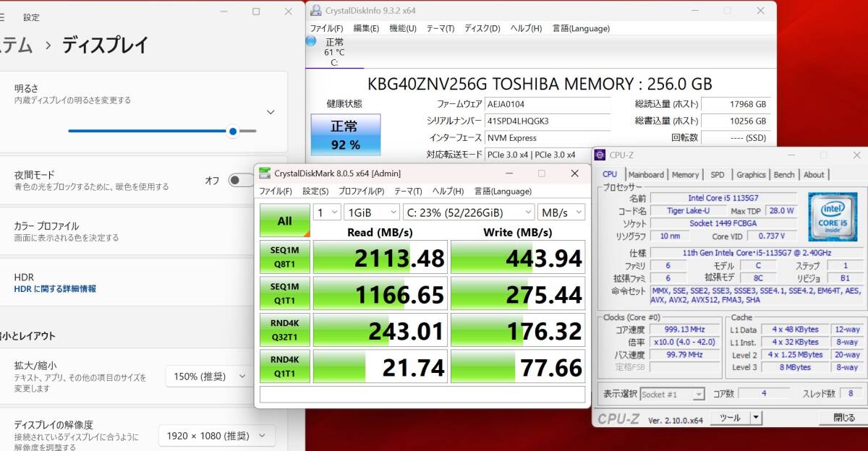This screenshot has height=451, width=868.
Task: Click the 2113.48 sequential read result
Action: click(381, 257)
